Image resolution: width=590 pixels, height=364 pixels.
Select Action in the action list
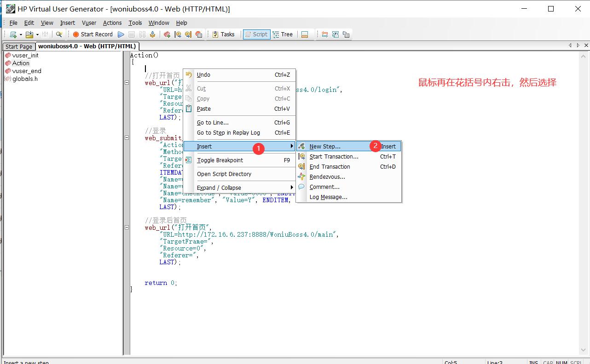point(21,63)
